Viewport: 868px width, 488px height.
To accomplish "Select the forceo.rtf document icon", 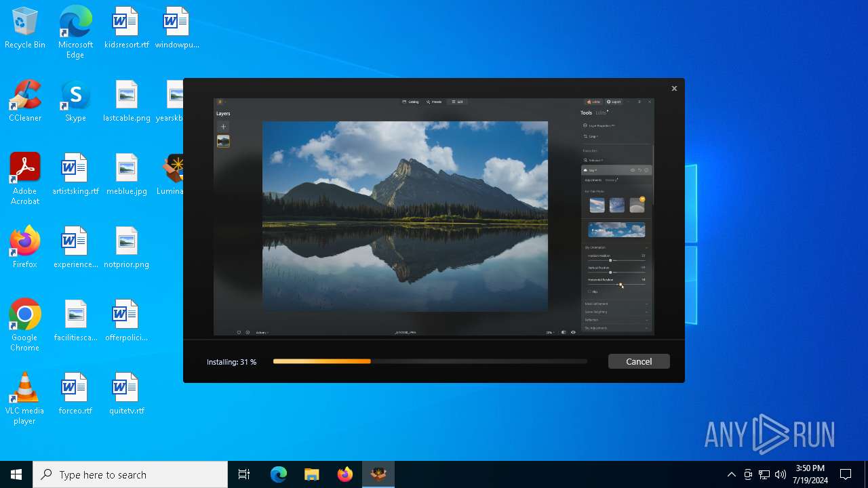I will click(x=75, y=394).
